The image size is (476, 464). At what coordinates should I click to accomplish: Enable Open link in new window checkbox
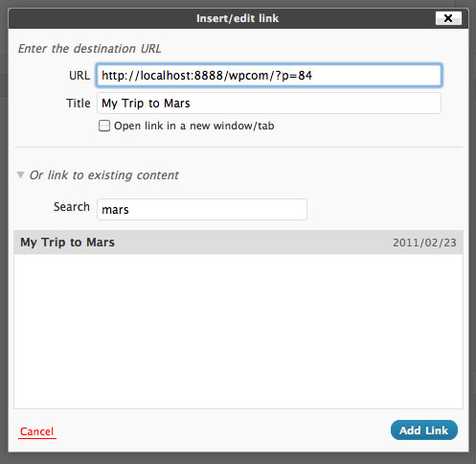(x=104, y=126)
